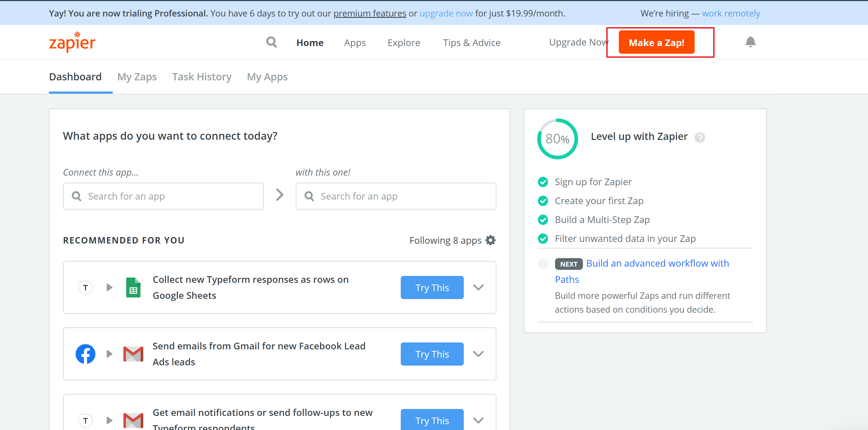Open the Following apps gear settings
Viewport: 868px width, 430px height.
[490, 240]
